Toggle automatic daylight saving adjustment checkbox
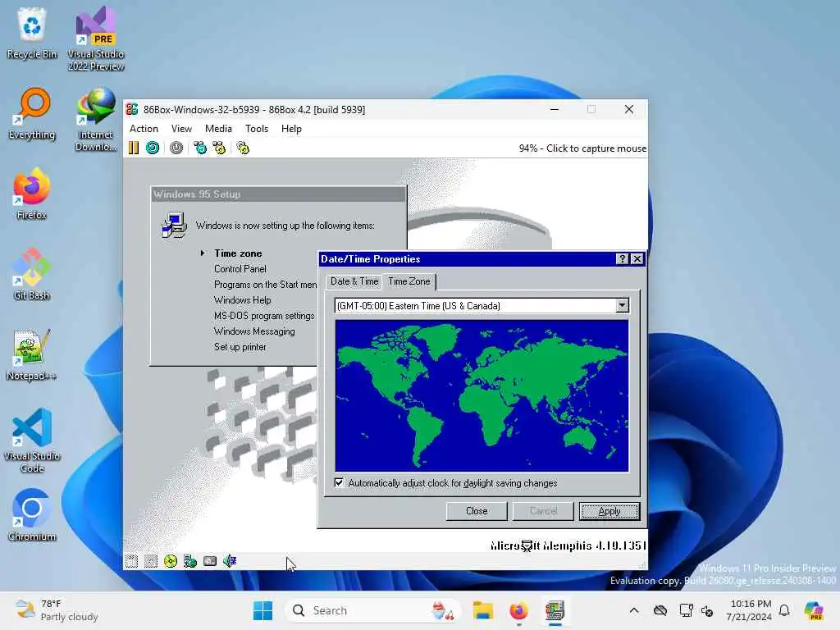This screenshot has width=840, height=630. coord(339,482)
